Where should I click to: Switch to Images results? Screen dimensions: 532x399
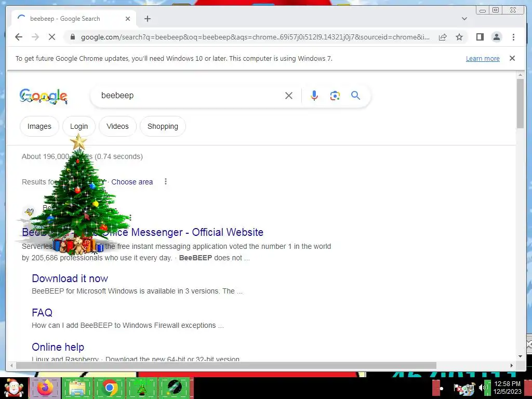click(39, 126)
